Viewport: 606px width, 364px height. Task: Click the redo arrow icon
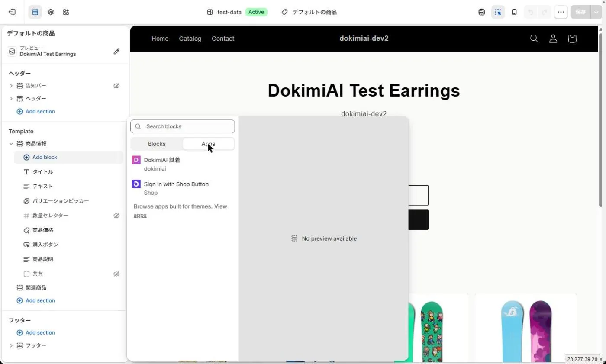point(545,12)
